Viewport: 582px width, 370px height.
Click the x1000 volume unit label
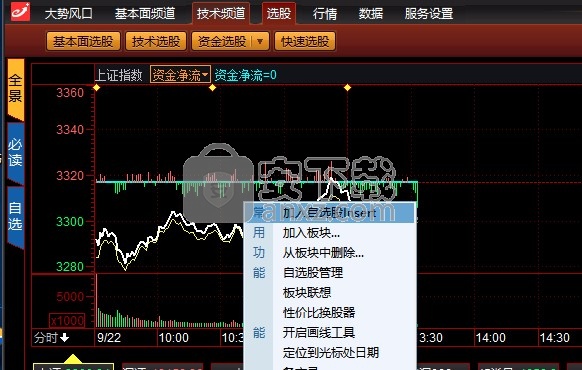(x=68, y=321)
